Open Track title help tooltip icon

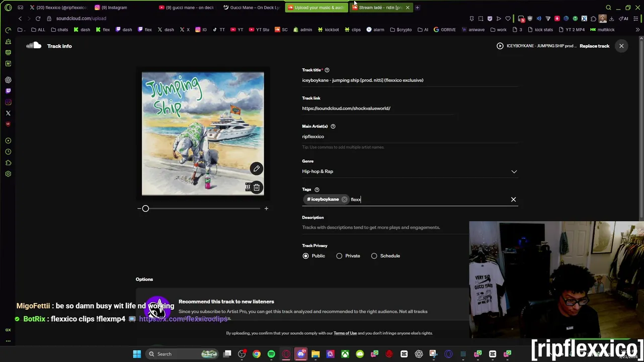[x=327, y=70]
